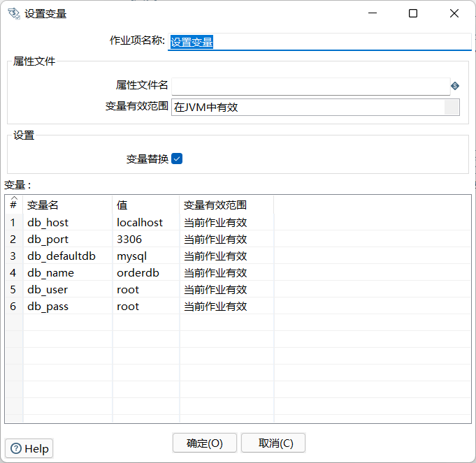Click the 确定(O) button
The height and width of the screenshot is (463, 476).
click(x=205, y=443)
